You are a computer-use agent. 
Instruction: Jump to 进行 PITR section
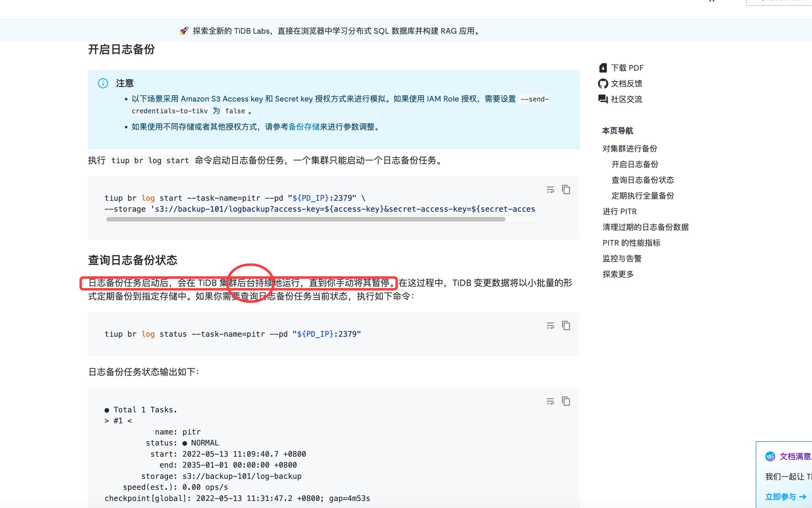[x=619, y=211]
